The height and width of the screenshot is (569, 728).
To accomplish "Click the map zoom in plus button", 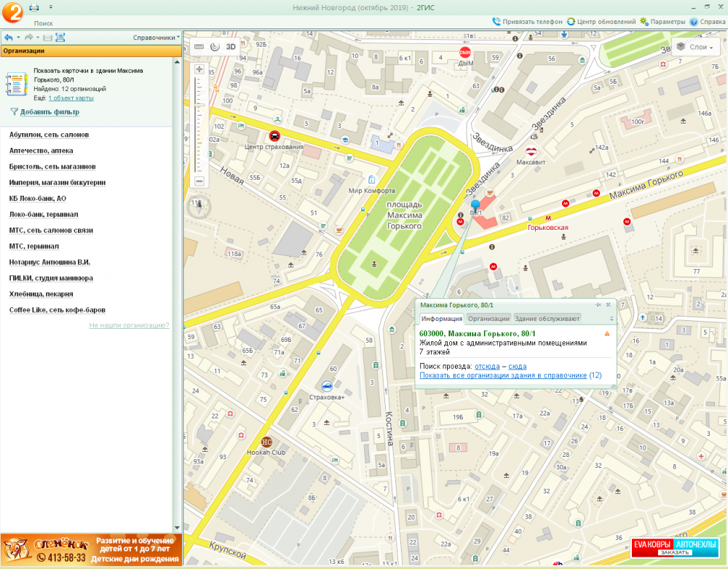I will point(199,69).
